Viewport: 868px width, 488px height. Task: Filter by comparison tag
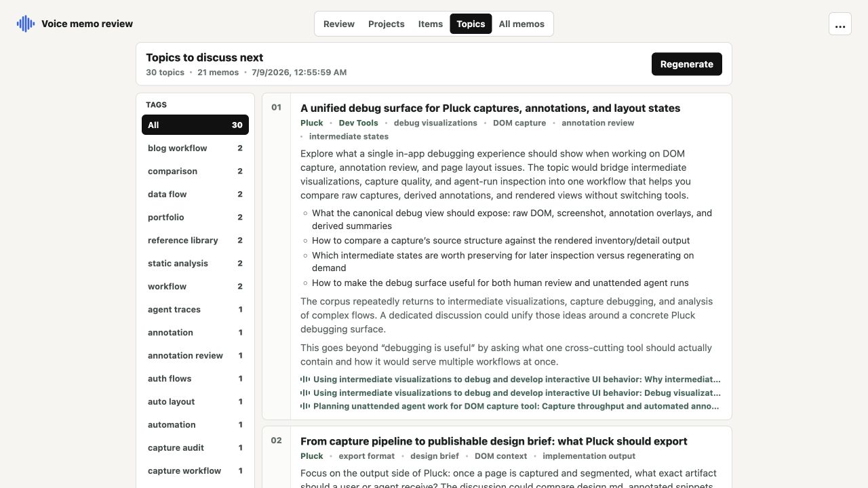(195, 171)
